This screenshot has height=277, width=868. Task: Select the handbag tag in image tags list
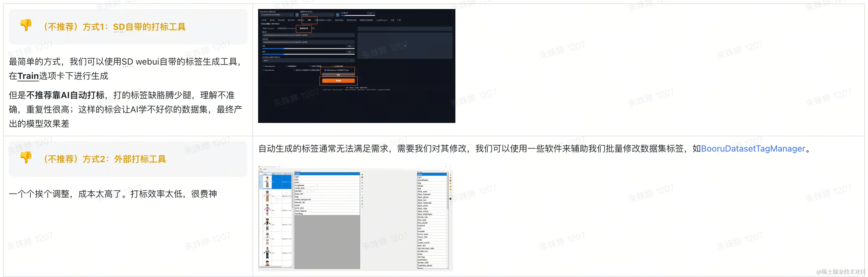pyautogui.click(x=327, y=214)
